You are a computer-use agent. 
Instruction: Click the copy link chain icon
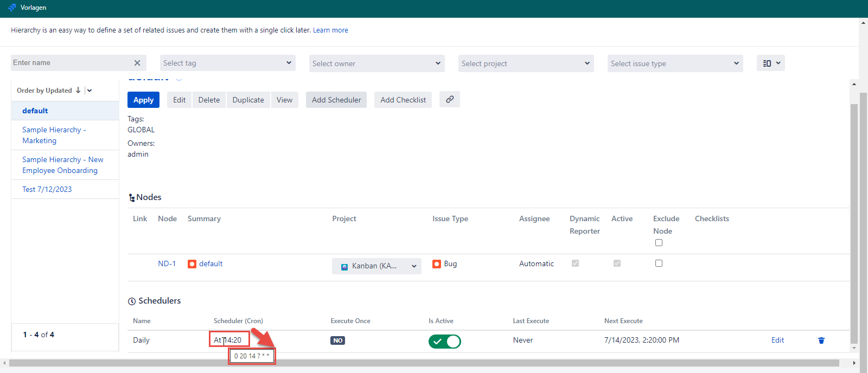coord(450,99)
